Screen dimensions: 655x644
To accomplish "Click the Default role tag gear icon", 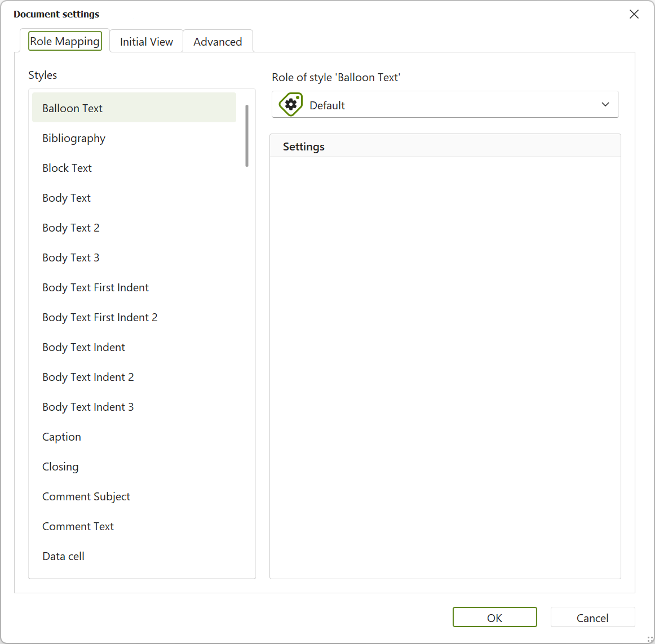I will click(x=291, y=104).
